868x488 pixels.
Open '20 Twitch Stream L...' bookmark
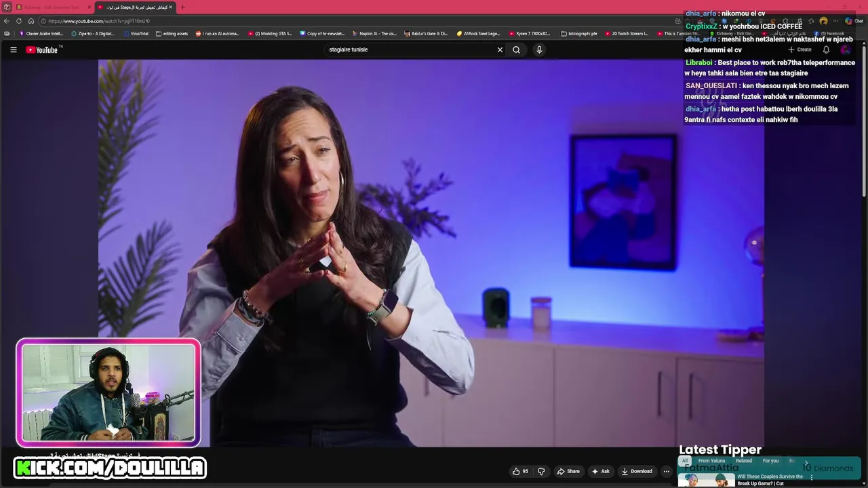click(x=627, y=33)
